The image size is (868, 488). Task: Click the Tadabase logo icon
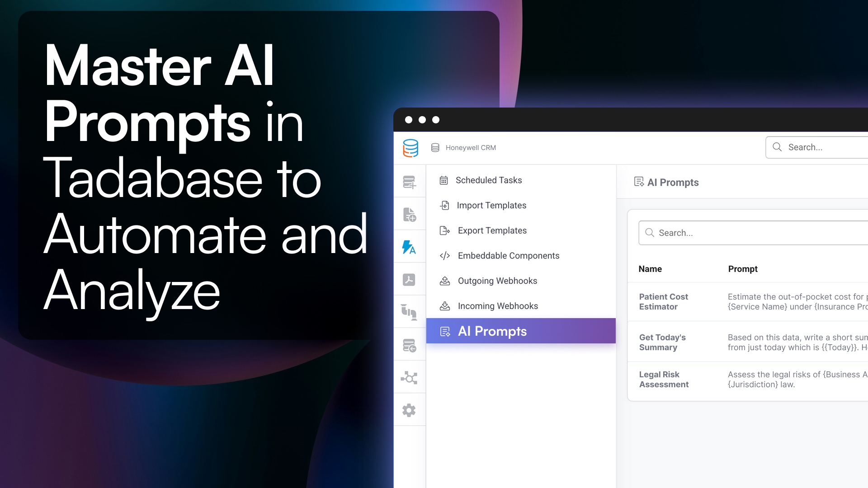pyautogui.click(x=410, y=148)
